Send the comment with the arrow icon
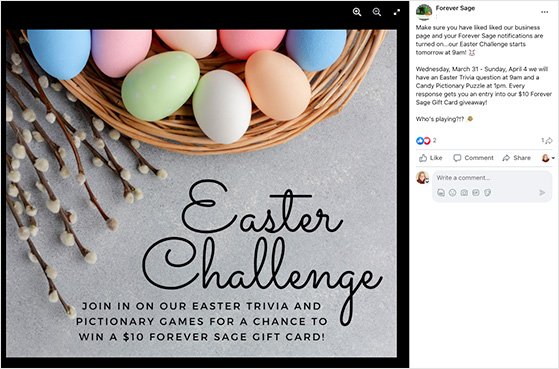The image size is (559, 369). click(x=542, y=193)
